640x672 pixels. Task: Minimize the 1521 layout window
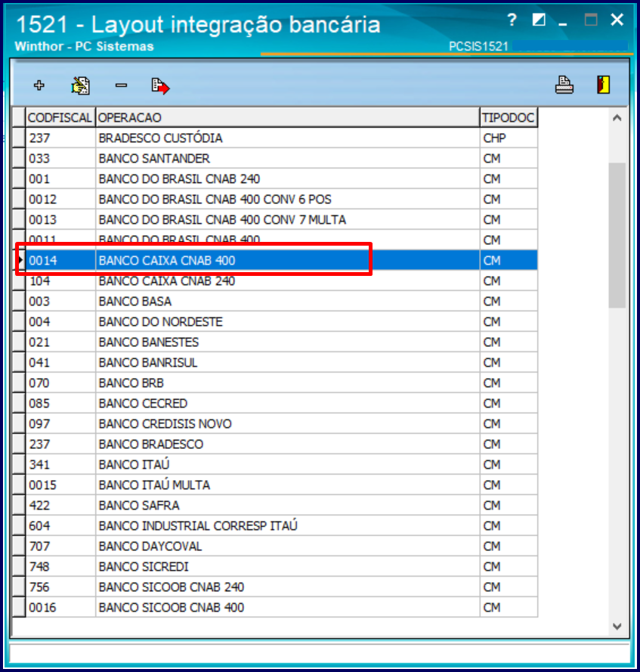(563, 23)
